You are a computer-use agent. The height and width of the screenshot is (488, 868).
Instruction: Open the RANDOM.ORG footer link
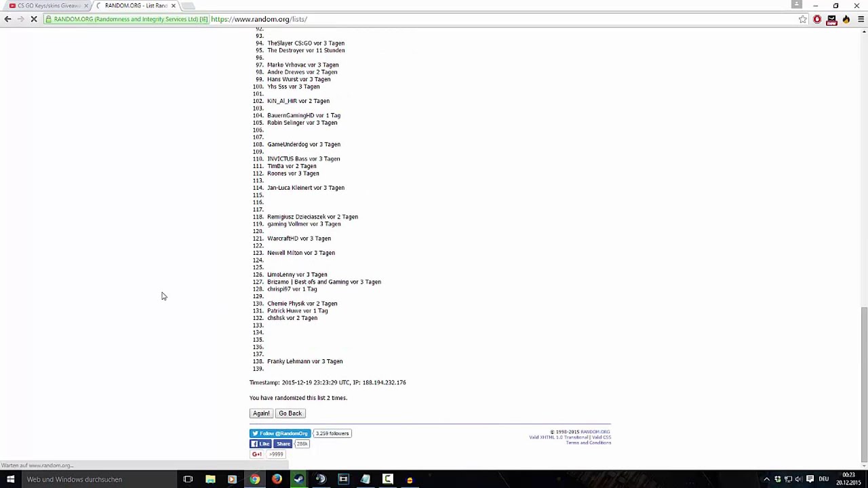tap(595, 432)
